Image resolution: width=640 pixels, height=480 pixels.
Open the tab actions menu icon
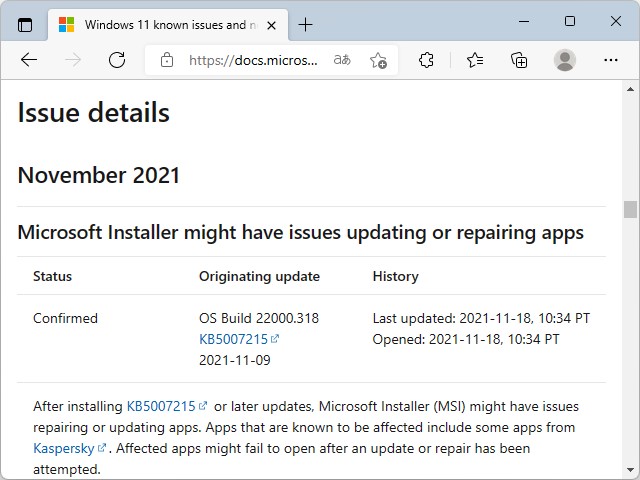point(25,25)
